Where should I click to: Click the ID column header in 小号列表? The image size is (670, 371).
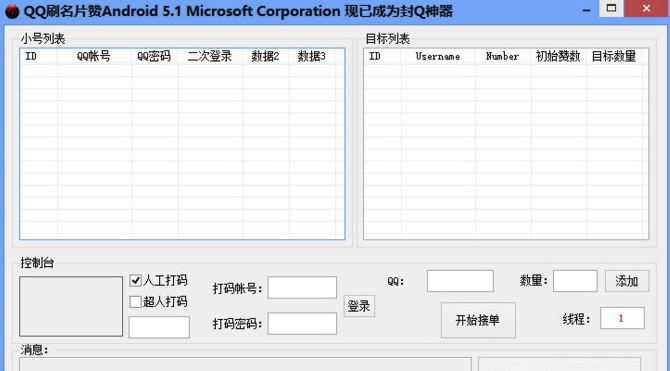point(38,56)
